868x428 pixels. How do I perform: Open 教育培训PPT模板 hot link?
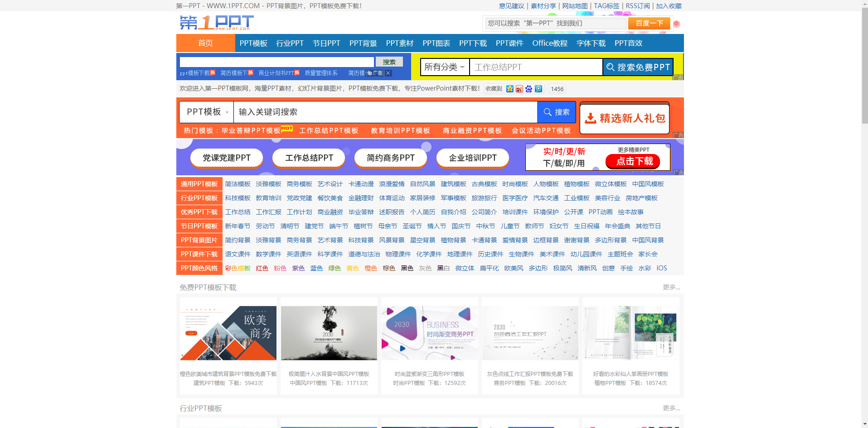tap(401, 130)
